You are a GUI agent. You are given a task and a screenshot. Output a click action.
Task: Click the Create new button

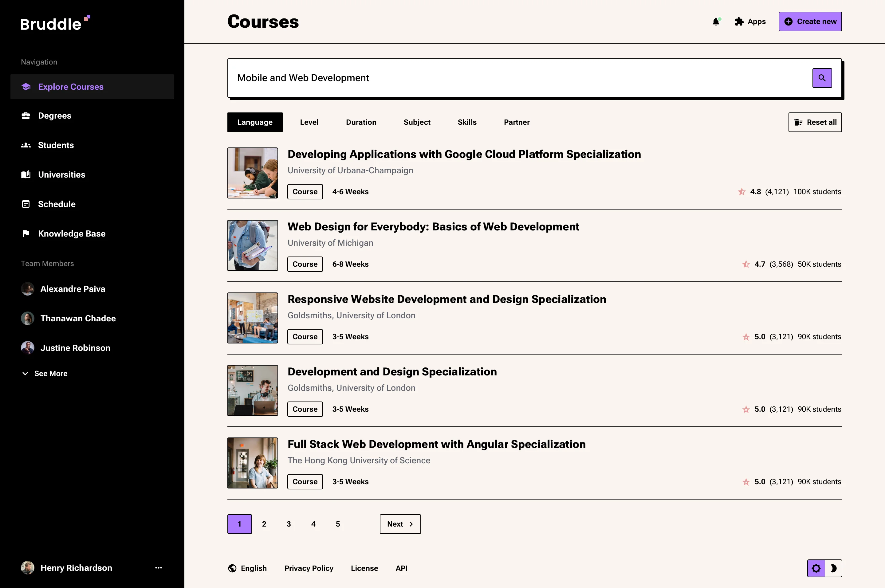[810, 22]
